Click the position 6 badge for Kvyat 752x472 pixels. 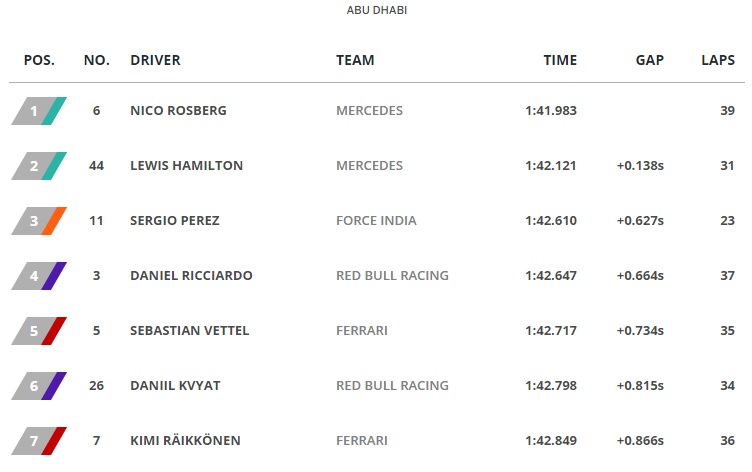[x=39, y=385]
